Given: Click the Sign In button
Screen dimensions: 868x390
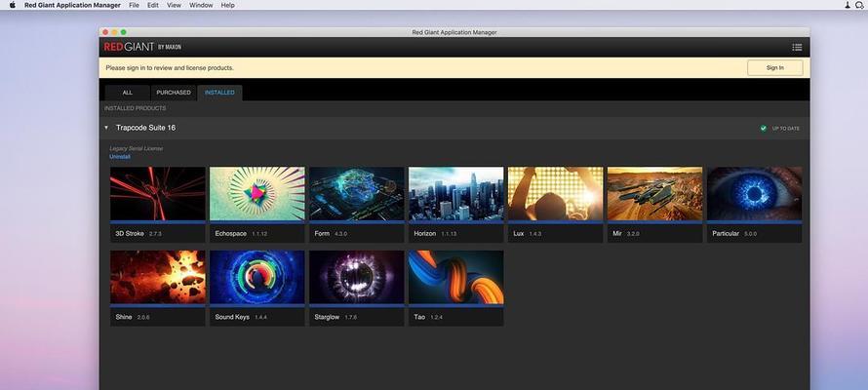Looking at the screenshot, I should (x=775, y=67).
